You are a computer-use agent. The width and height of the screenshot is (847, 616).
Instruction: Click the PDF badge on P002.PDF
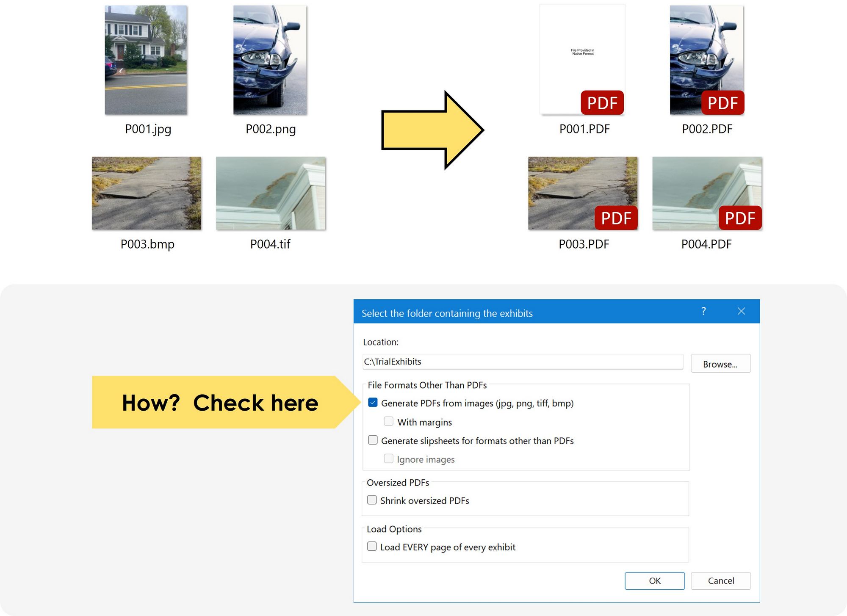coord(722,102)
